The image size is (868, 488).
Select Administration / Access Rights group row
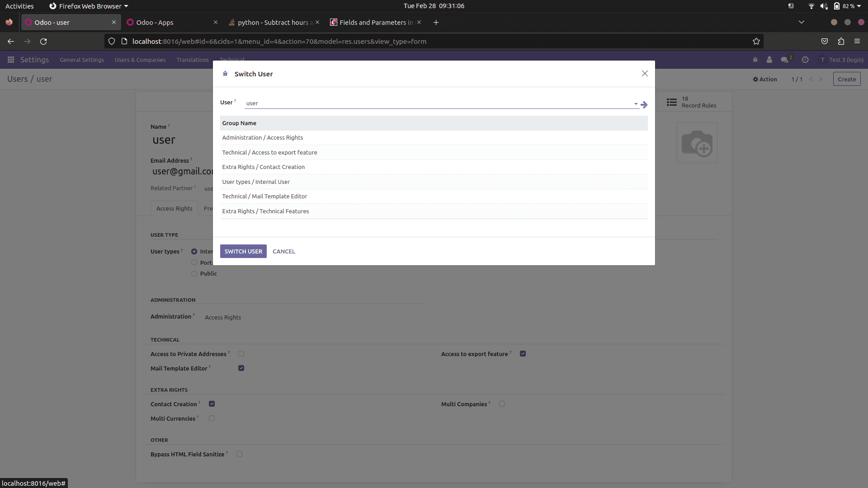(x=434, y=137)
